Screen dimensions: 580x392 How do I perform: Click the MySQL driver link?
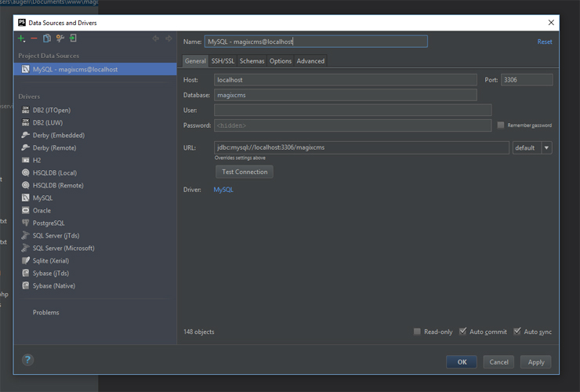(223, 190)
